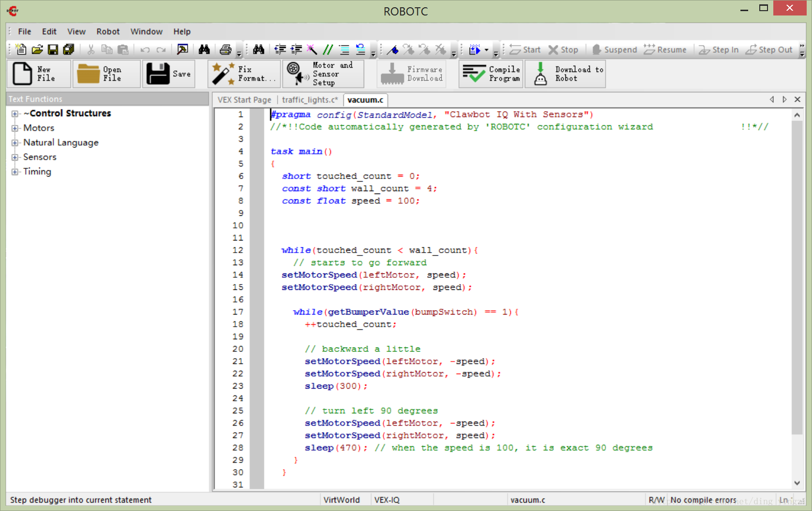
Task: Click the Compile Program button
Action: [x=491, y=74]
